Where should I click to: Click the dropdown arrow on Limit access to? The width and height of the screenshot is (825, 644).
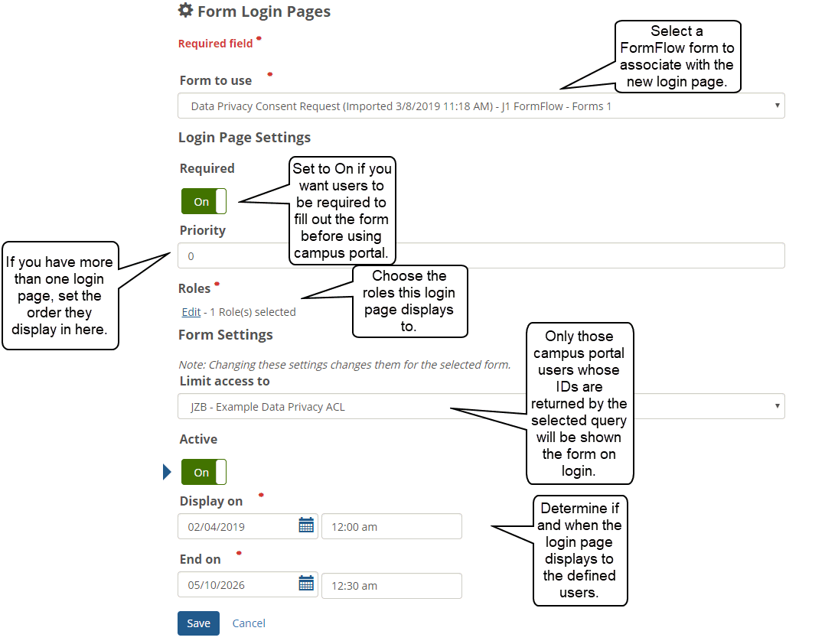coord(778,406)
